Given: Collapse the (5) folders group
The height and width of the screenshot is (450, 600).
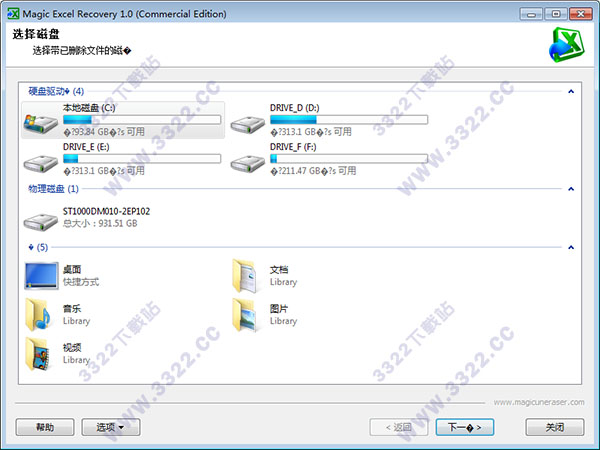Looking at the screenshot, I should pos(571,247).
